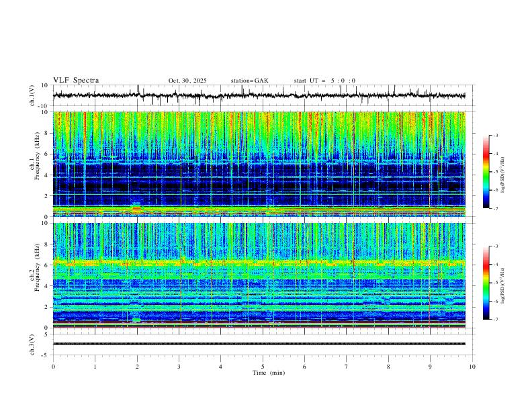Click the "-3" tick on ch.1 color bar
532x411 pixels.
pos(496,135)
